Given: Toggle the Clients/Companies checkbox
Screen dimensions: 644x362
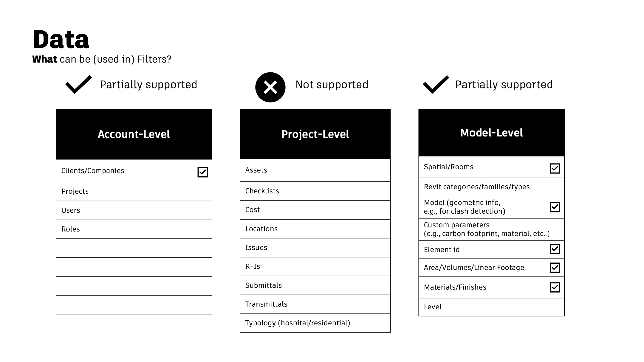Looking at the screenshot, I should tap(203, 172).
